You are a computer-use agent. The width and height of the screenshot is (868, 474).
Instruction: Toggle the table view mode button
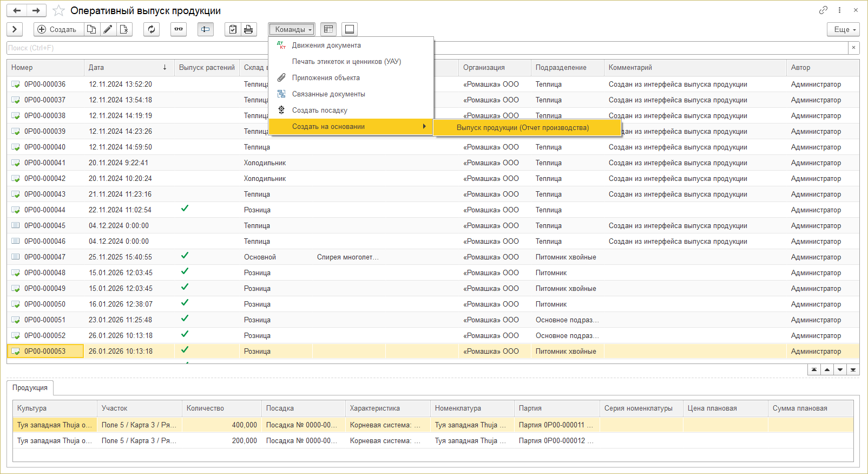(328, 29)
